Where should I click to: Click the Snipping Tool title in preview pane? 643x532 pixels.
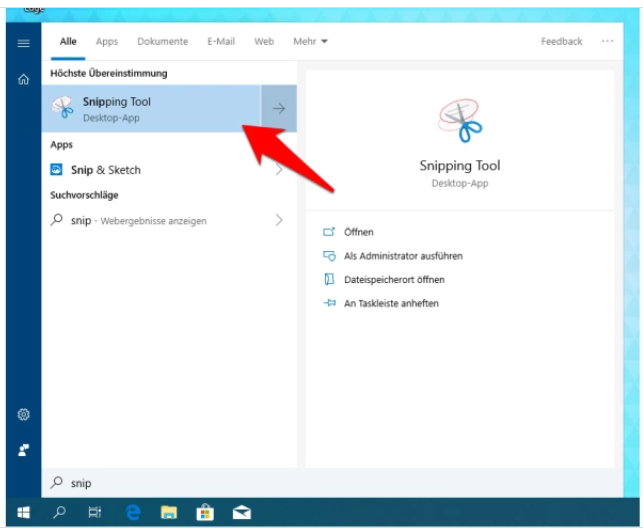460,165
